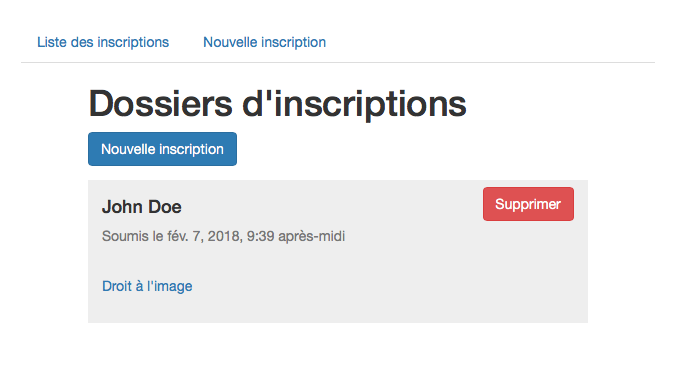Viewport: 676px width, 372px height.
Task: Click the Dossiers d'inscriptions page heading
Action: (x=277, y=103)
